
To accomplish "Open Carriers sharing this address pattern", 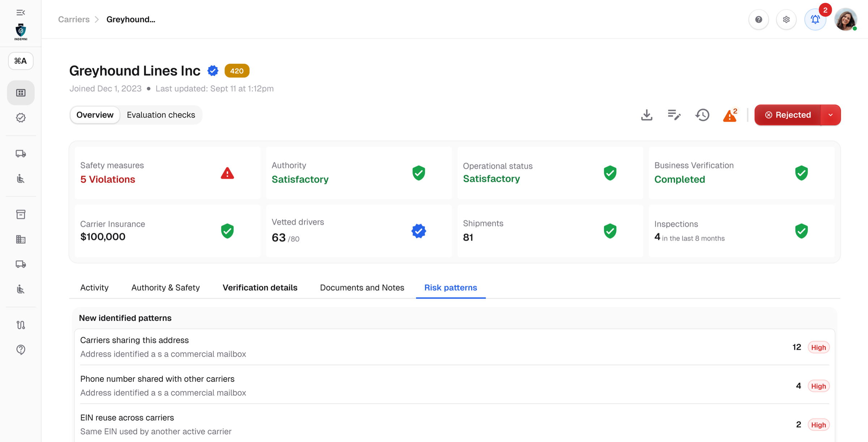I will 455,347.
